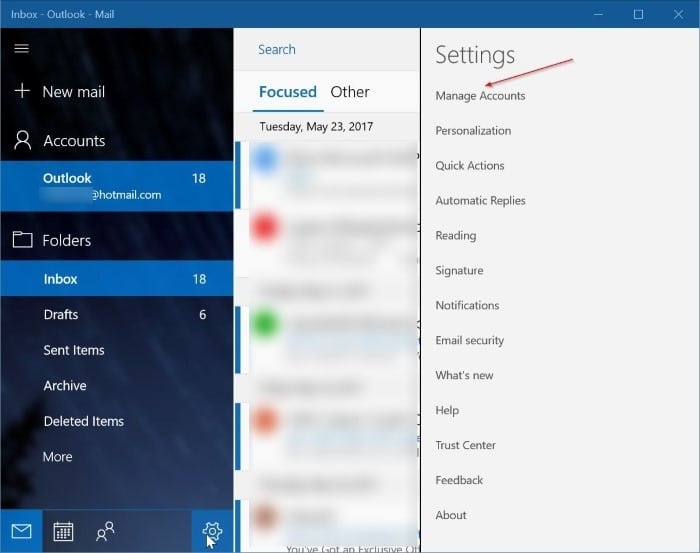700x553 pixels.
Task: Open blurred email with red avatar
Action: coord(327,242)
